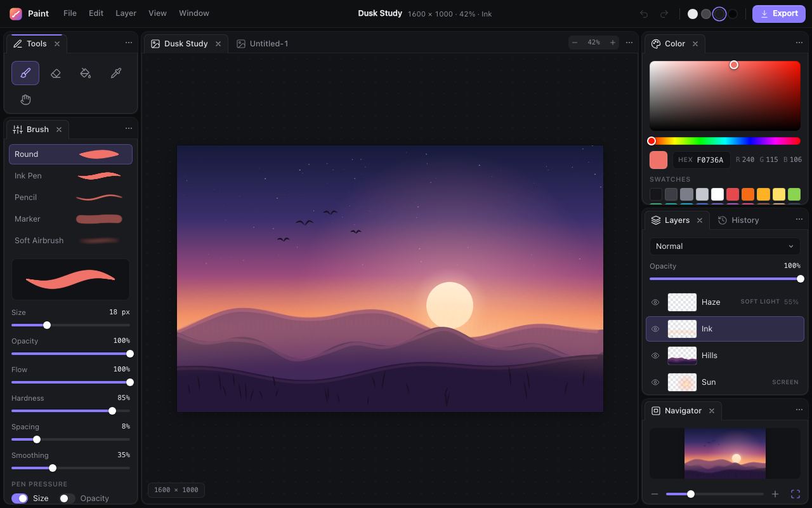Click the layer Opacity slider
The width and height of the screenshot is (812, 508).
click(x=725, y=279)
